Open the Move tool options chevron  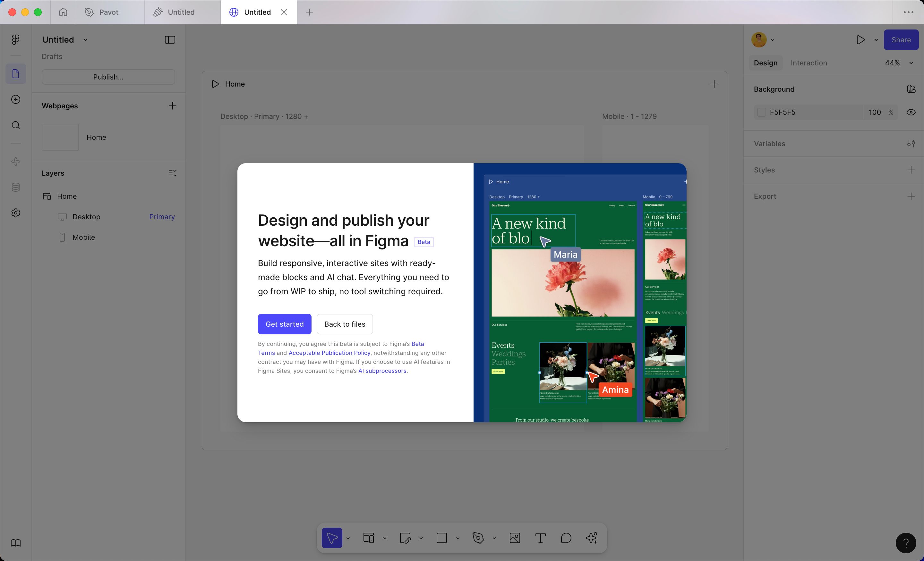tap(348, 538)
